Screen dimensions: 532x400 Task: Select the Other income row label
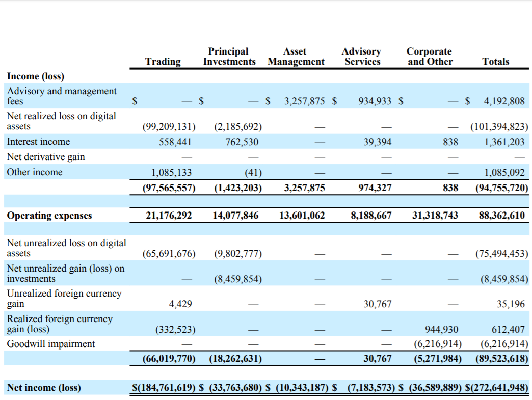click(35, 172)
